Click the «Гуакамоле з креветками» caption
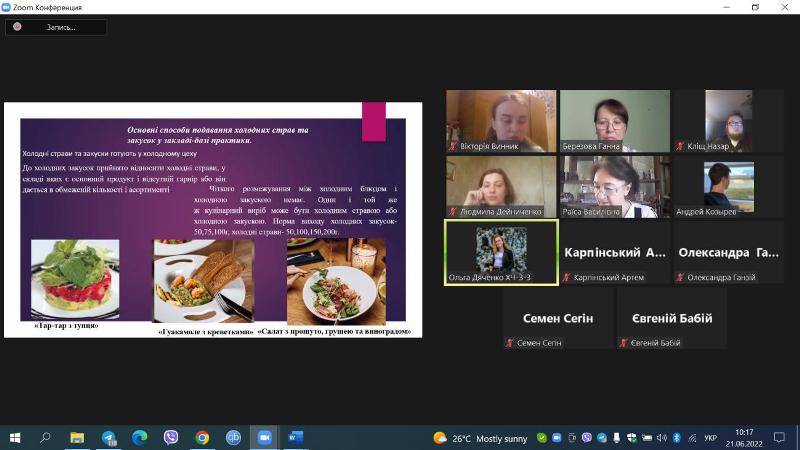The image size is (800, 450). click(206, 332)
